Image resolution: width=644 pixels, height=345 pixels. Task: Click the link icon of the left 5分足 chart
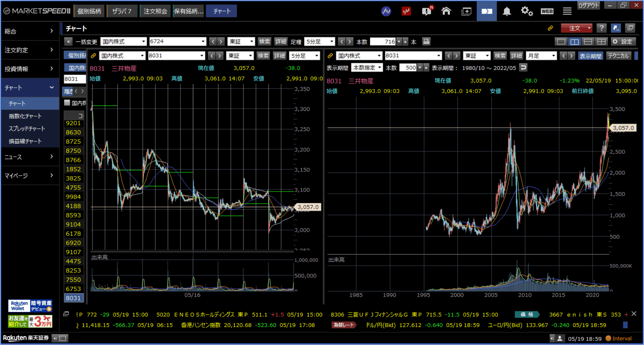94,56
